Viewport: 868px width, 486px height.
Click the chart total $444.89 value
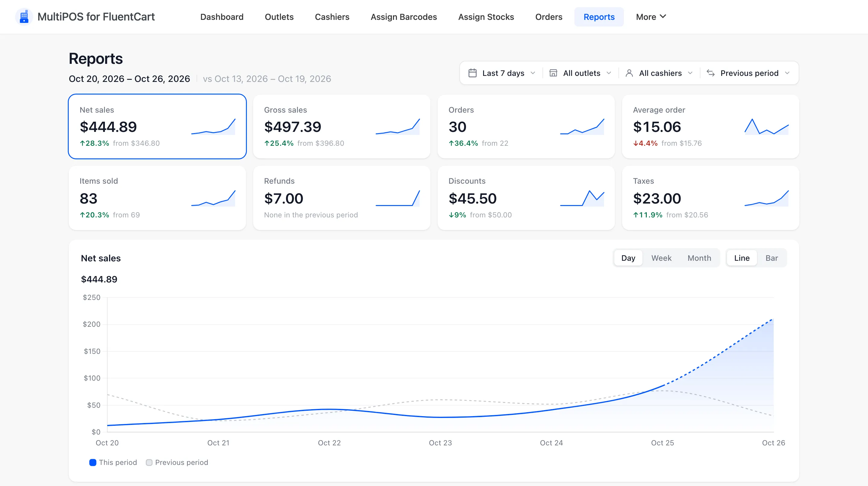[x=99, y=279]
